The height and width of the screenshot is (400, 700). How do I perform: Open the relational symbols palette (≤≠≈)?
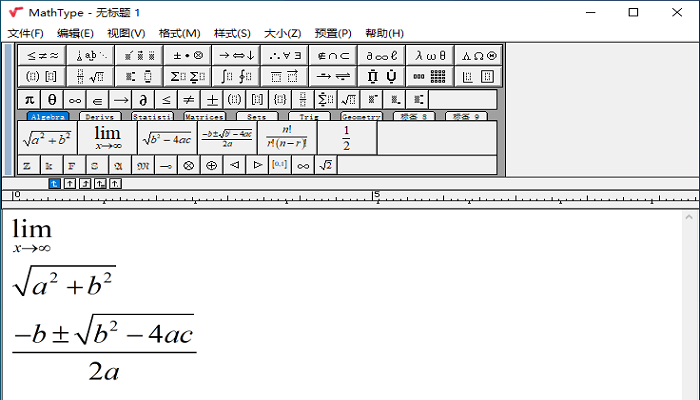pos(42,55)
